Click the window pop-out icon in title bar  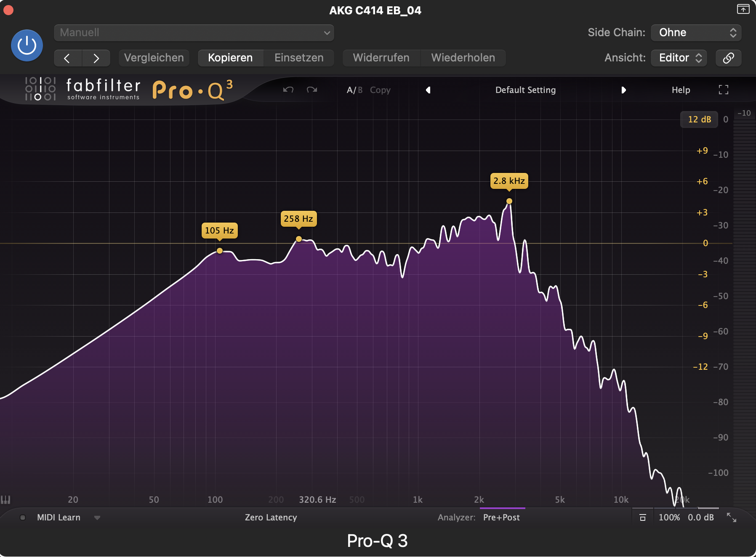pyautogui.click(x=743, y=9)
